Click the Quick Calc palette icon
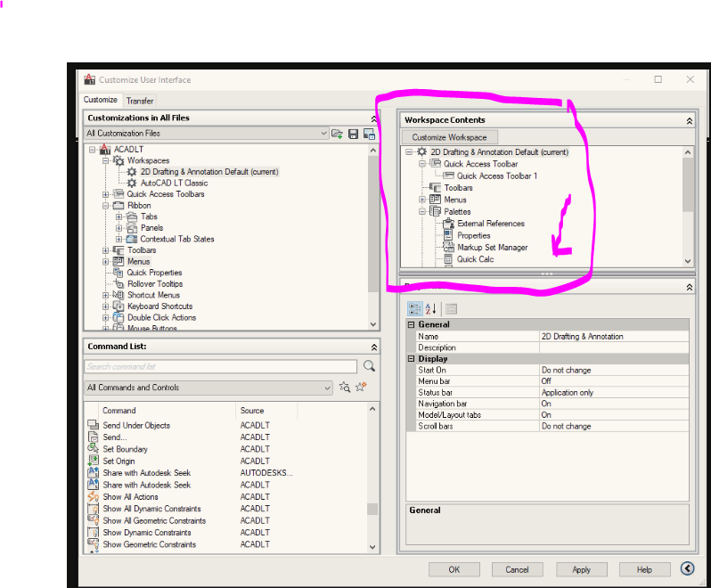This screenshot has width=711, height=588. coord(448,259)
